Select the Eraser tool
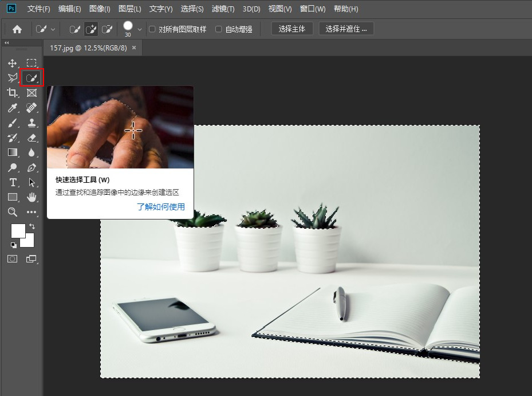532x396 pixels. pyautogui.click(x=31, y=138)
